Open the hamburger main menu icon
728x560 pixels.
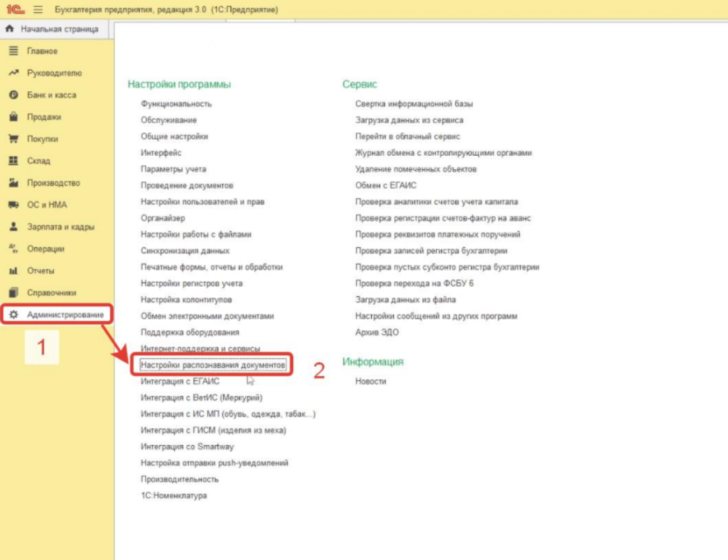[38, 10]
